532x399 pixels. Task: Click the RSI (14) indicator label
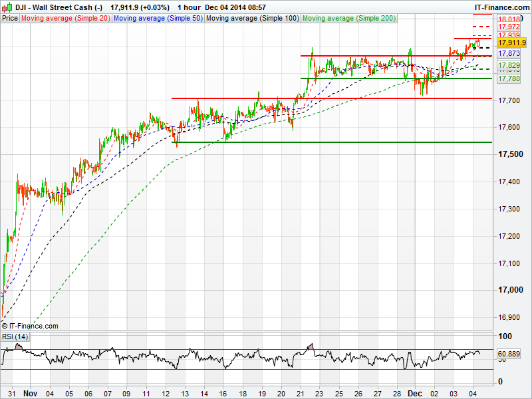[x=15, y=336]
